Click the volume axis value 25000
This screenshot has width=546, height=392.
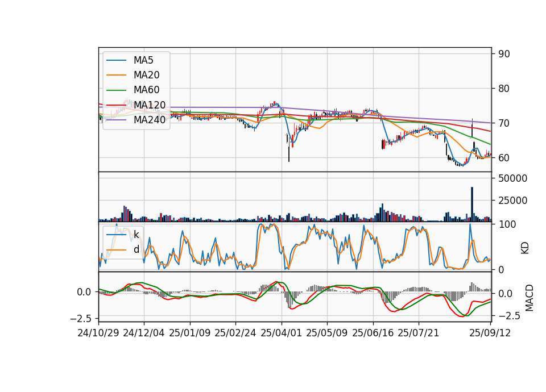coord(512,201)
